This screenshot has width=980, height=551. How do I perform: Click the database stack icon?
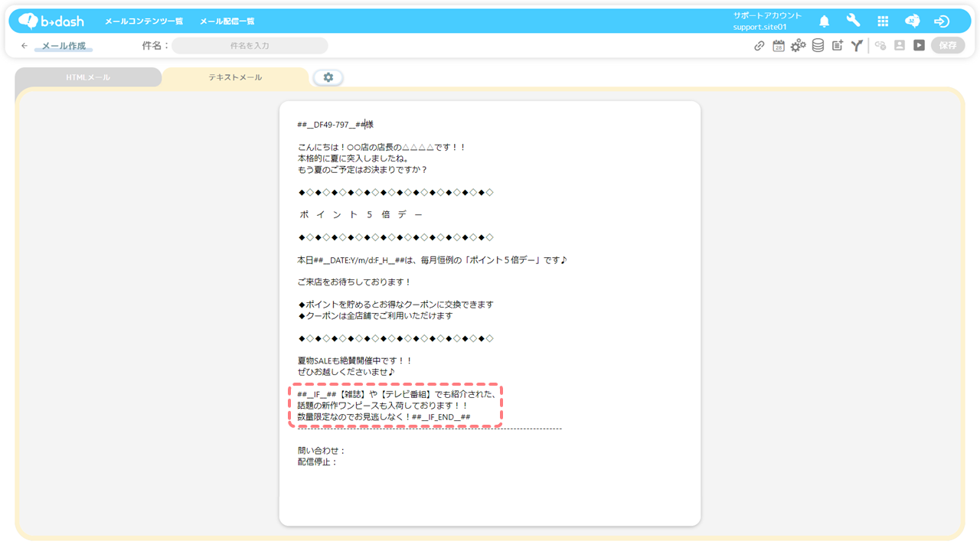pos(818,46)
